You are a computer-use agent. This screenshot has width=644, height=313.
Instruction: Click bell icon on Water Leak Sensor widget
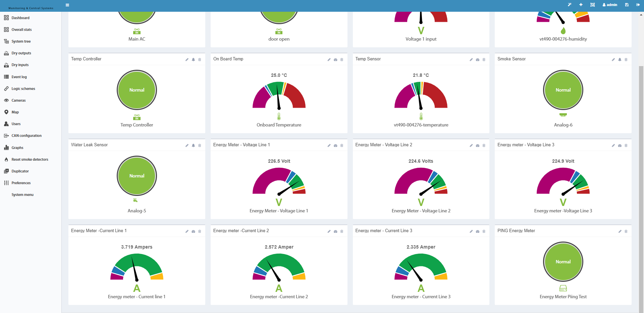click(193, 146)
